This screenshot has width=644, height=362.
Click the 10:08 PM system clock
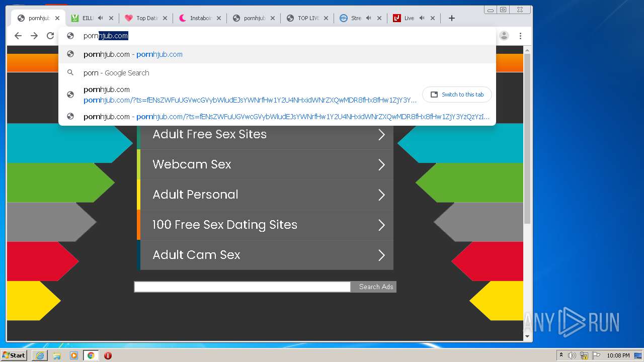(x=618, y=355)
